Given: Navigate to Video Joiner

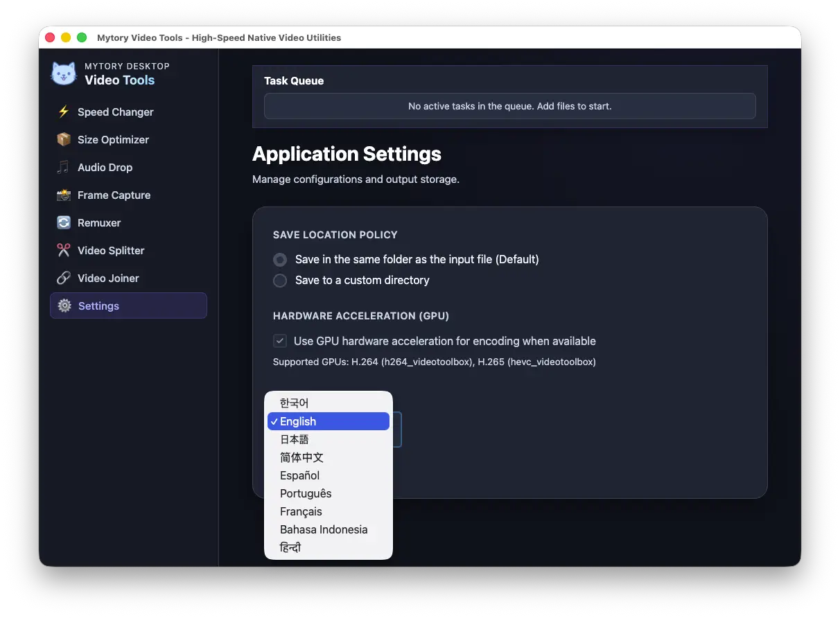Looking at the screenshot, I should click(x=128, y=279).
